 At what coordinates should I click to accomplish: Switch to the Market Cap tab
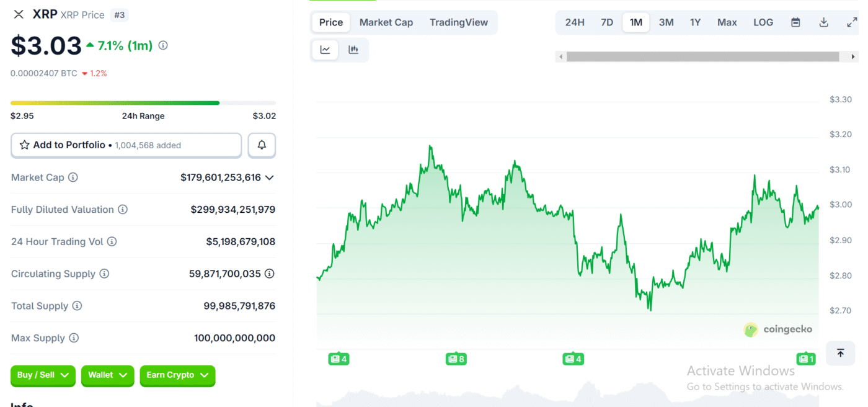pos(386,22)
